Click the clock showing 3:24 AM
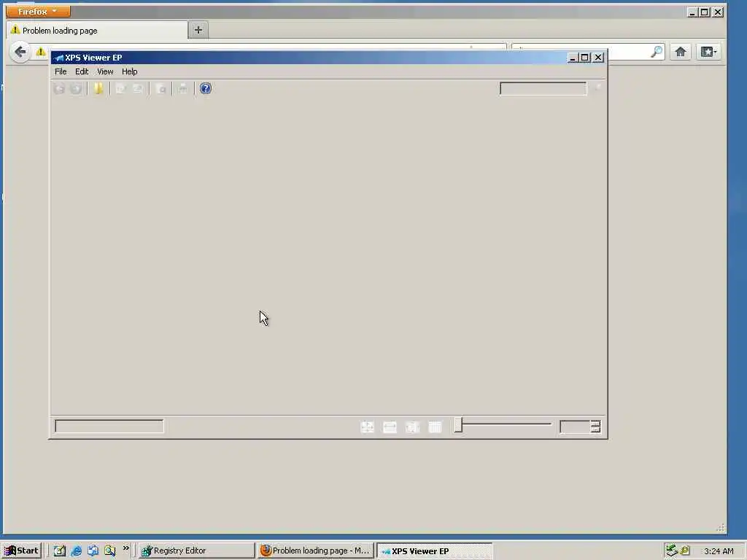Screen dimensions: 747x560 pyautogui.click(x=719, y=551)
